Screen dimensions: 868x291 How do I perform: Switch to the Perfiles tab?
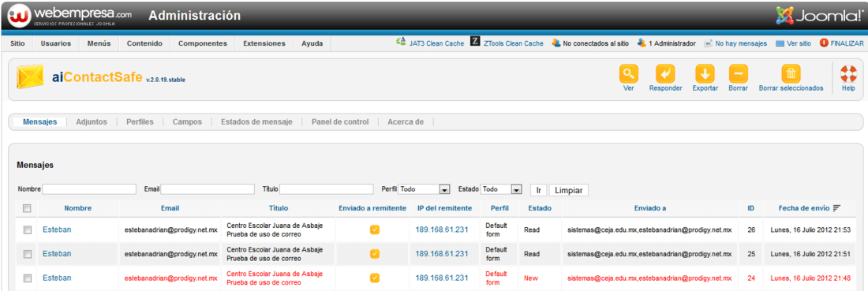click(x=140, y=121)
